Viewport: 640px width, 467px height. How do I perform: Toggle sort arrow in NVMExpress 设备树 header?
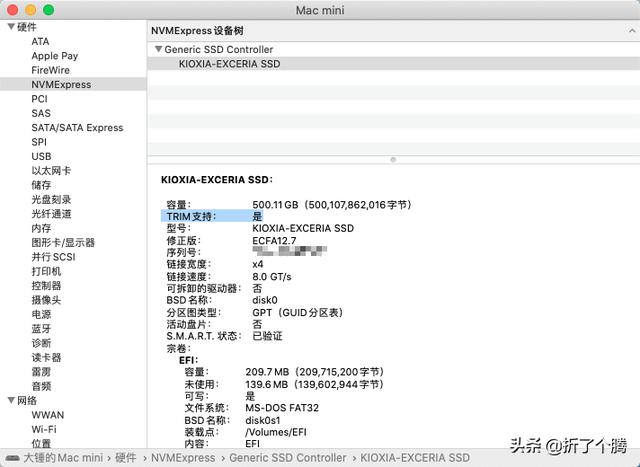(632, 31)
